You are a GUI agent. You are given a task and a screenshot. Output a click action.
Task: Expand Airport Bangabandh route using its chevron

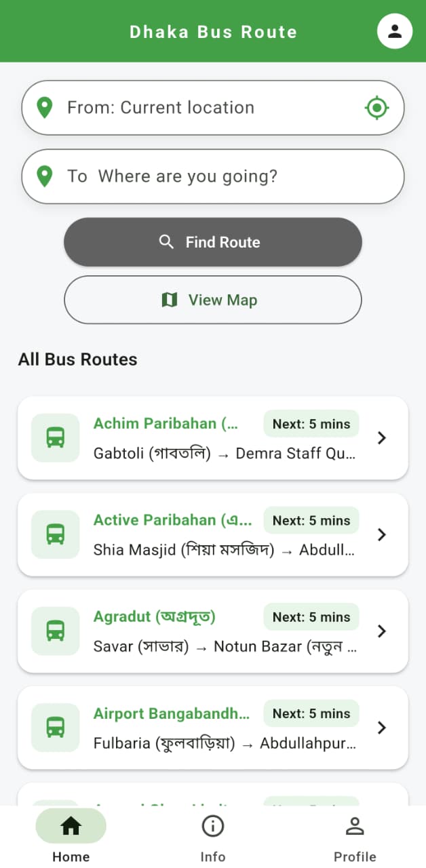click(382, 728)
